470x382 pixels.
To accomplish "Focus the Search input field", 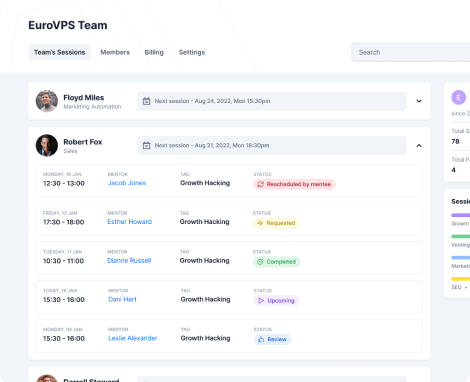I will (411, 52).
